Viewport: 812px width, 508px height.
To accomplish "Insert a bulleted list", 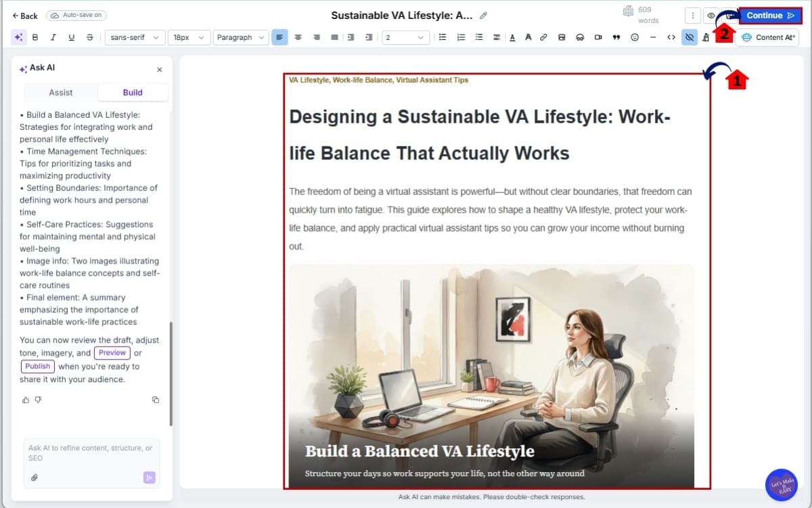I will click(x=443, y=37).
